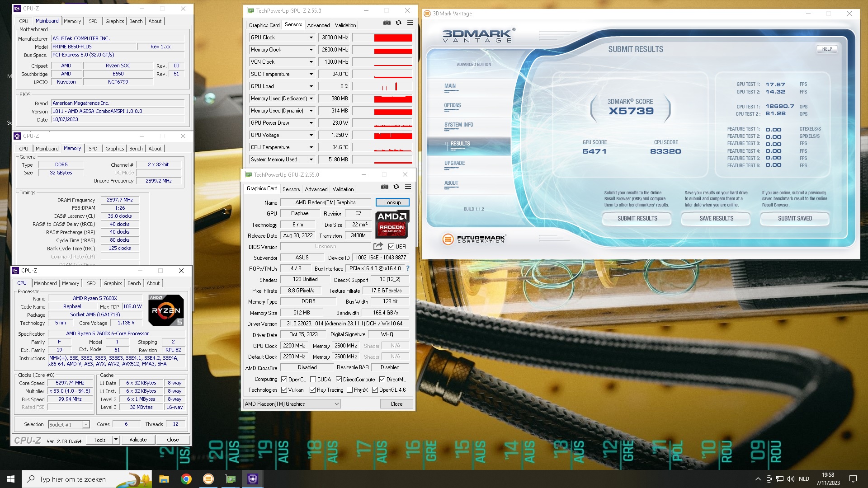Viewport: 868px width, 488px height.
Task: Toggle the OpenGL 4.6 checkbox
Action: pyautogui.click(x=375, y=390)
